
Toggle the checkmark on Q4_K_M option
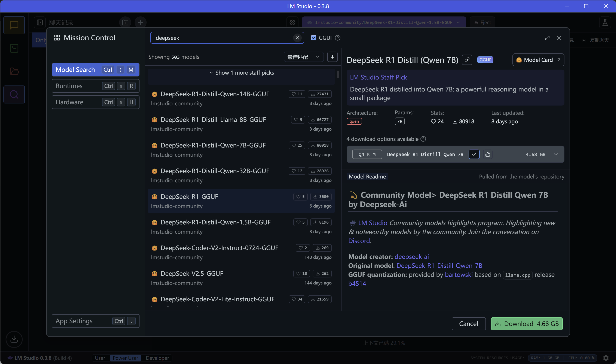[474, 154]
